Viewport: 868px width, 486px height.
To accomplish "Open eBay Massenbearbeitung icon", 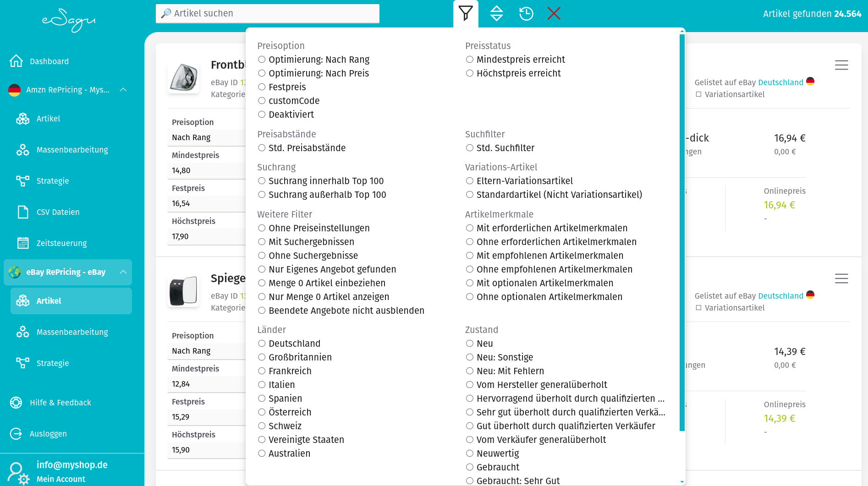I will tap(23, 332).
